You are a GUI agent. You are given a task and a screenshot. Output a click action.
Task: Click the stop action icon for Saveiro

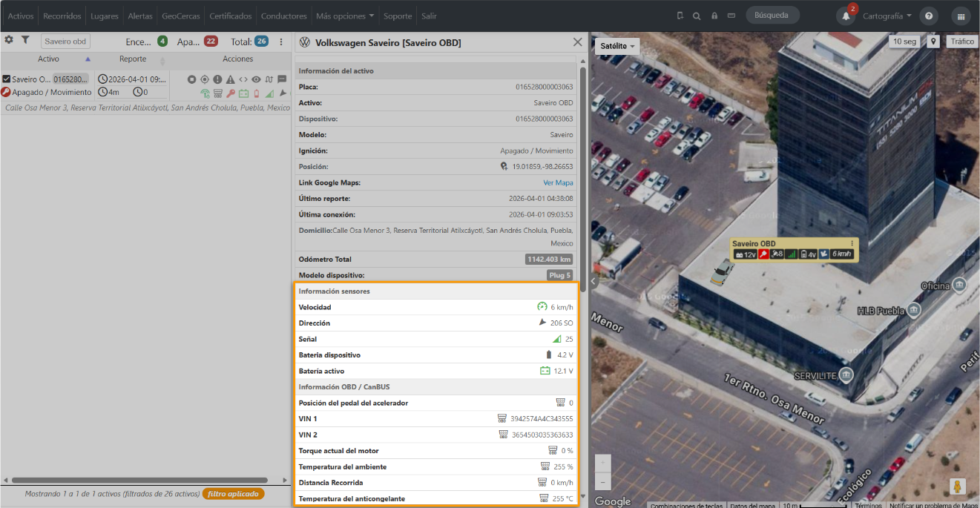191,79
